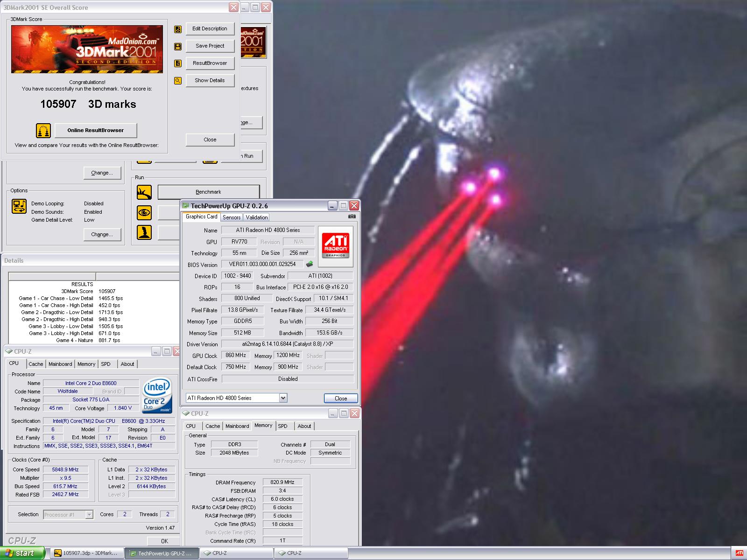
Task: Click the GPU Clock 860 MHz field
Action: 236,355
